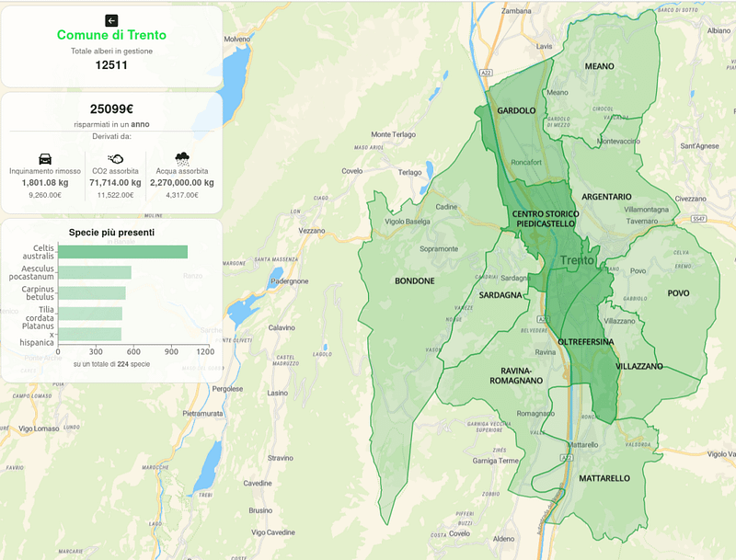Select the MATTARELLO district

pos(604,478)
